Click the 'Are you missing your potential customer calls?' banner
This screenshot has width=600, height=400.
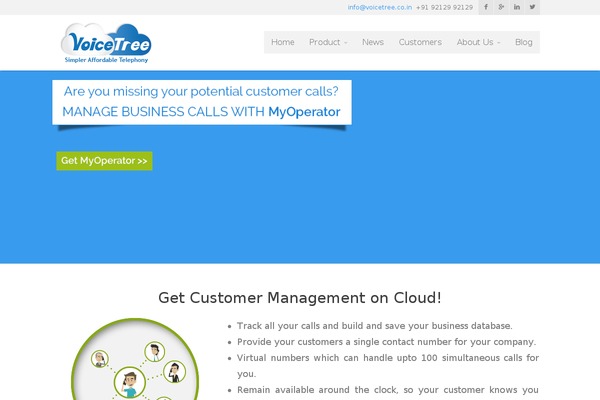point(201,91)
